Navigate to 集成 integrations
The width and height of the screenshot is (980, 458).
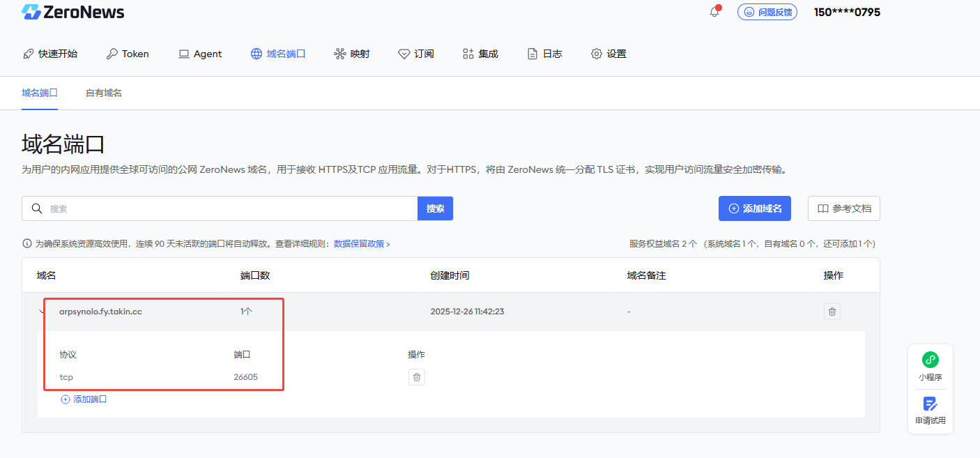(x=480, y=54)
